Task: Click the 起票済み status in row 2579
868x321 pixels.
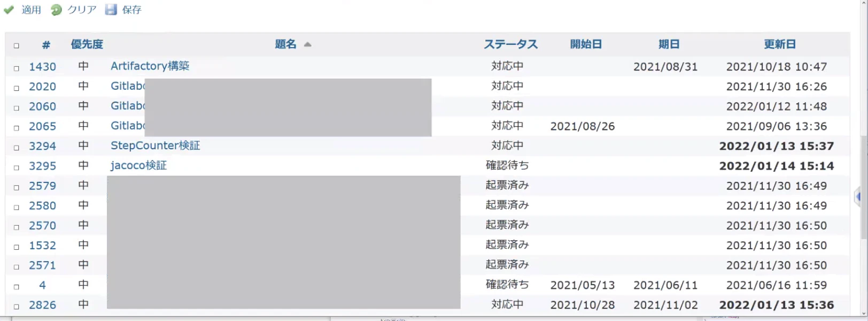Action: (507, 185)
